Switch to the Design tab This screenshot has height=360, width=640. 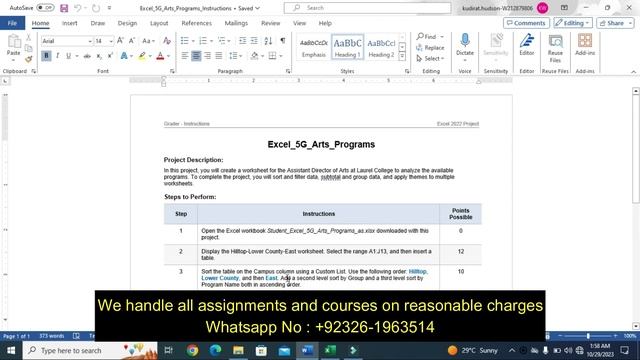click(127, 23)
